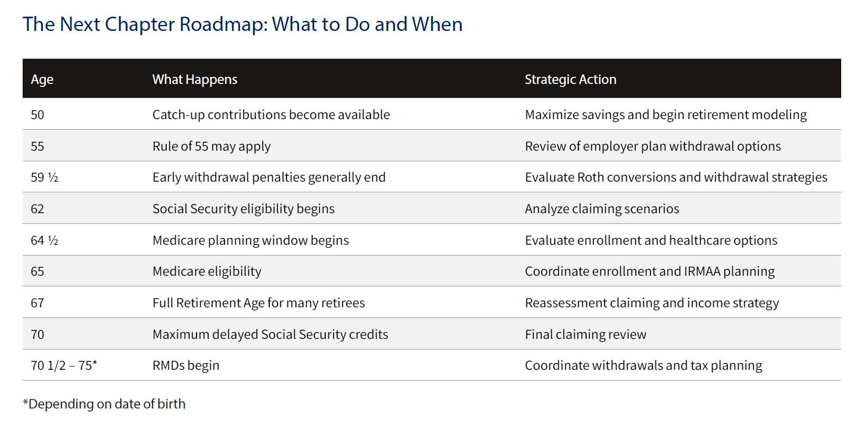868x427 pixels.
Task: Click the 'The Next Chapter Roadmap' heading
Action: tap(242, 24)
